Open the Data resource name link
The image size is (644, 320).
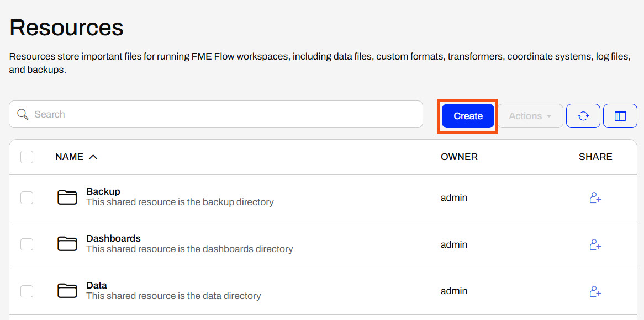pos(97,285)
